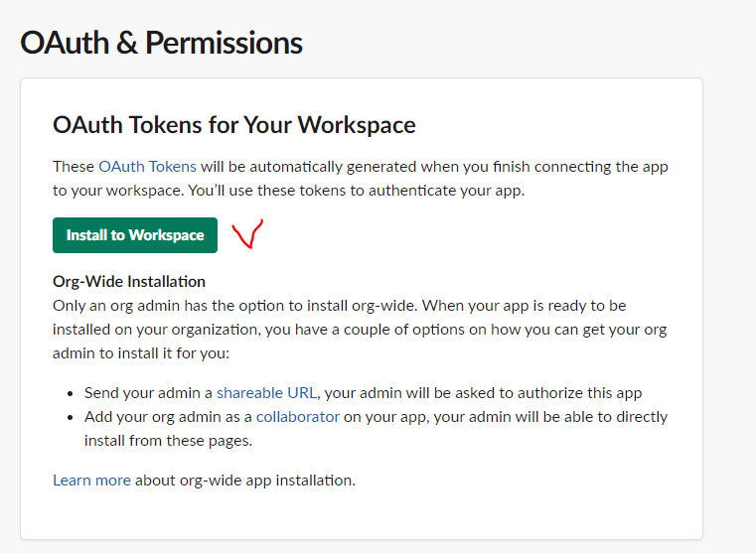Viewport: 756px width, 553px height.
Task: Click the Org-Wide Installation subheading
Action: [x=129, y=281]
